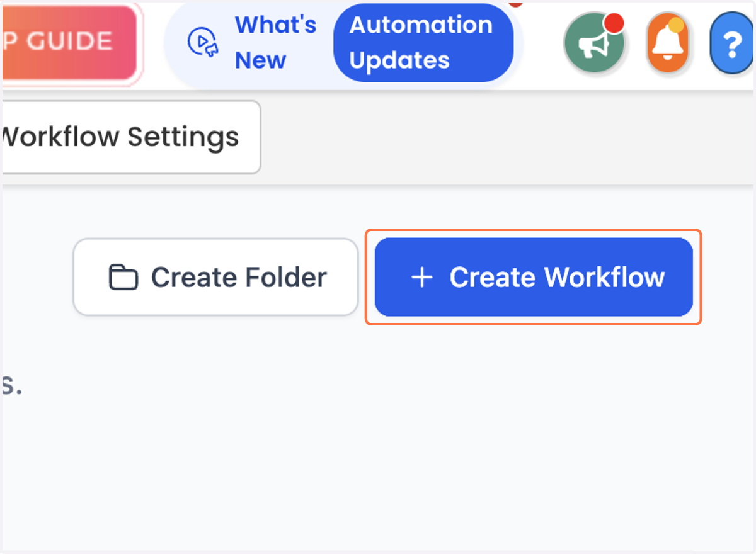Open the bell notifications icon
This screenshot has width=756, height=554.
coord(668,44)
